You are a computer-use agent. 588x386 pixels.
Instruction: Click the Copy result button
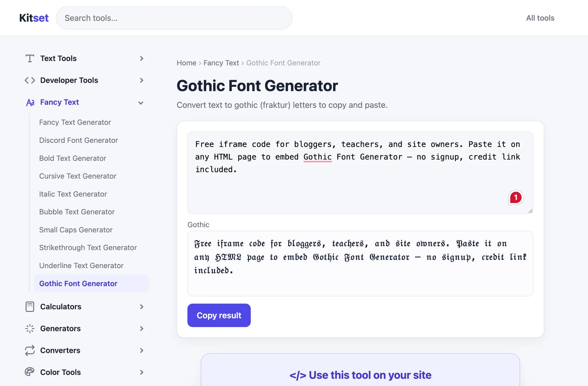[x=219, y=315]
